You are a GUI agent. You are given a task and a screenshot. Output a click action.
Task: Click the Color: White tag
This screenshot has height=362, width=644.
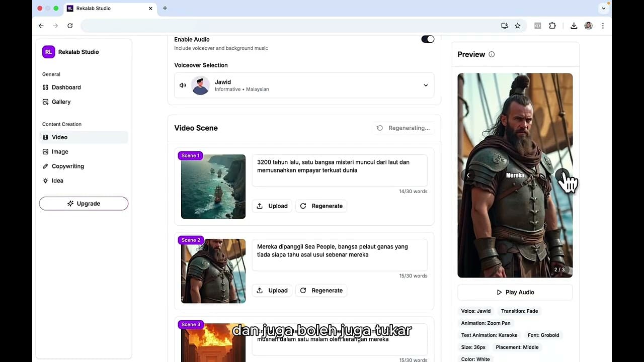(475, 359)
